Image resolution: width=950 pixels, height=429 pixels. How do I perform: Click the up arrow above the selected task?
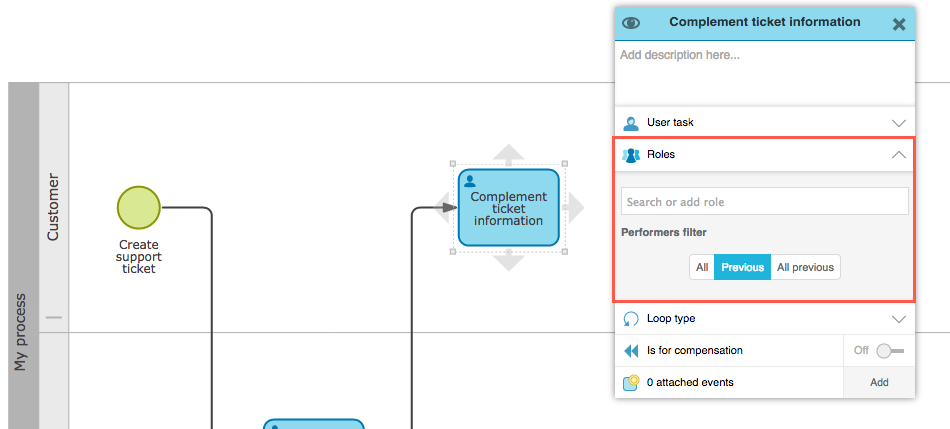pos(509,153)
